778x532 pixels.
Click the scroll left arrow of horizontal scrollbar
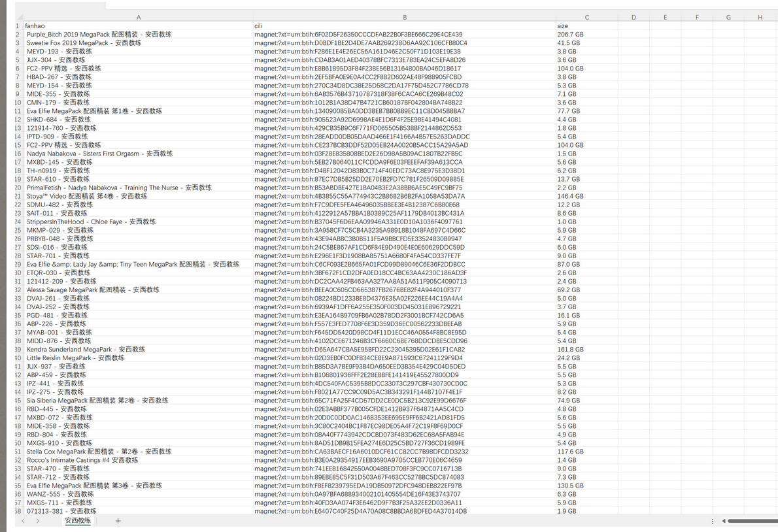(x=723, y=521)
